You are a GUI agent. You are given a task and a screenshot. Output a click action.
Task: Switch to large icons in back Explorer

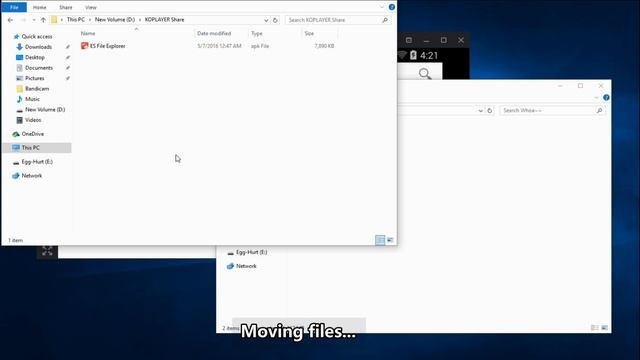(604, 328)
